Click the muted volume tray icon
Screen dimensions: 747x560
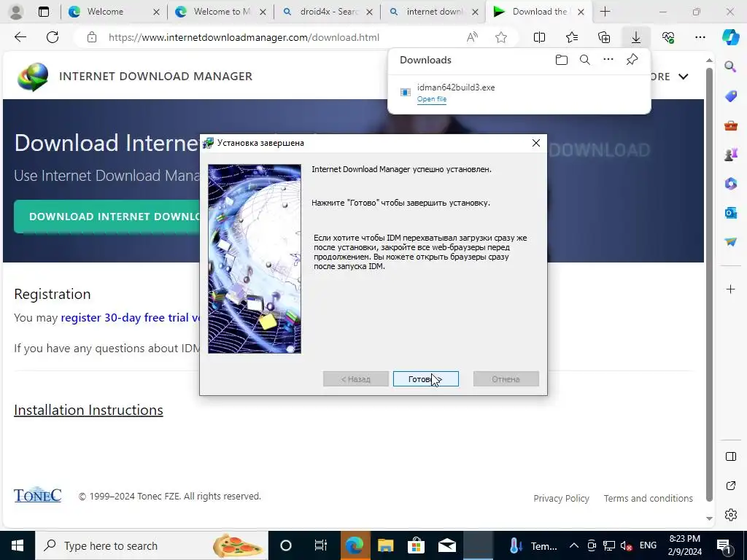[627, 545]
